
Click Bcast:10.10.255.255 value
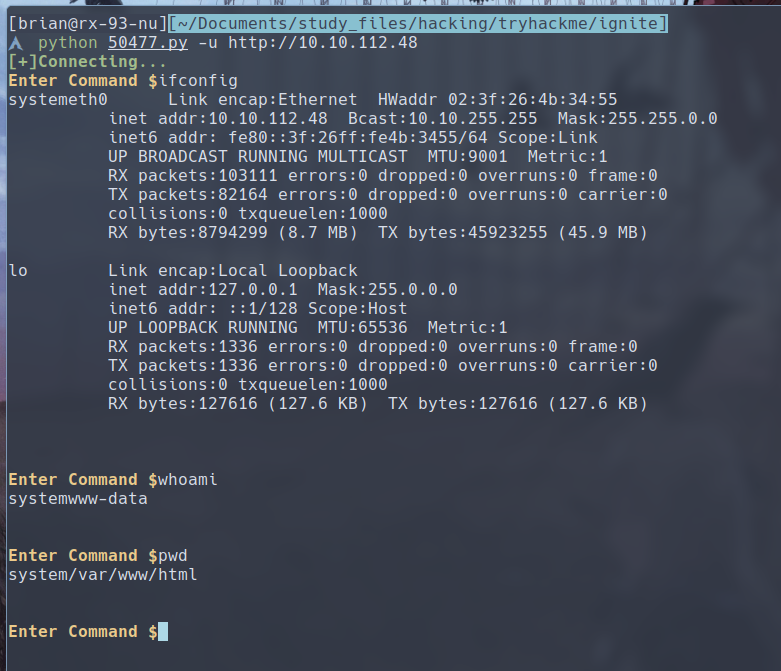pos(443,119)
